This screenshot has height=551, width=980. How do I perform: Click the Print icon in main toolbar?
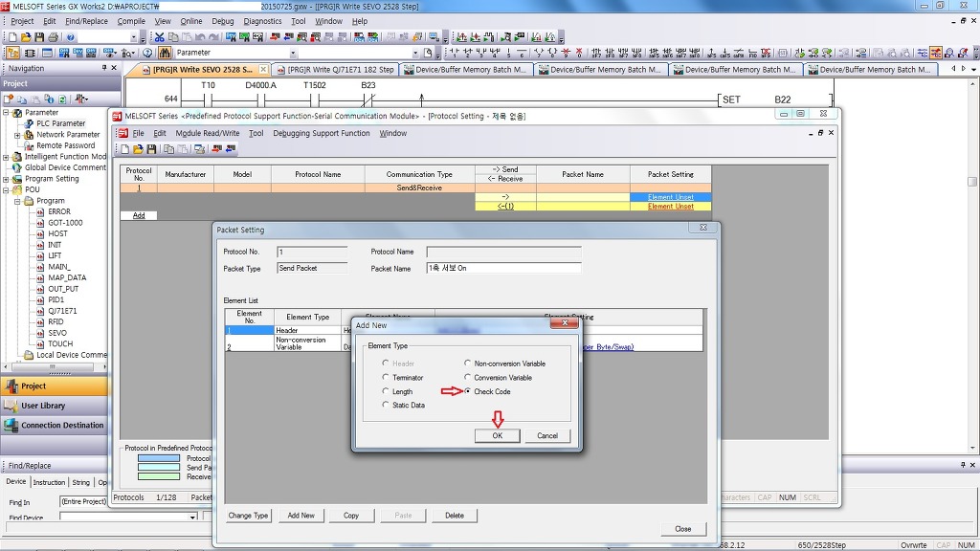click(53, 37)
